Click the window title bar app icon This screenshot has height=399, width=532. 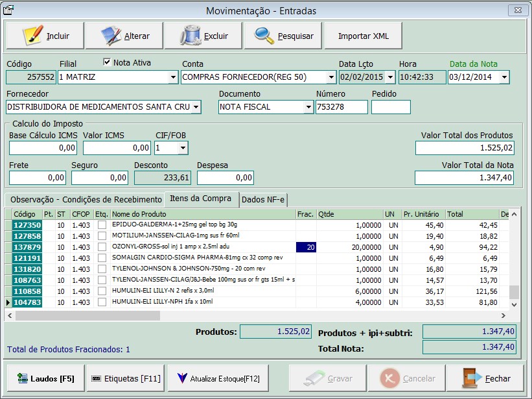coord(8,10)
